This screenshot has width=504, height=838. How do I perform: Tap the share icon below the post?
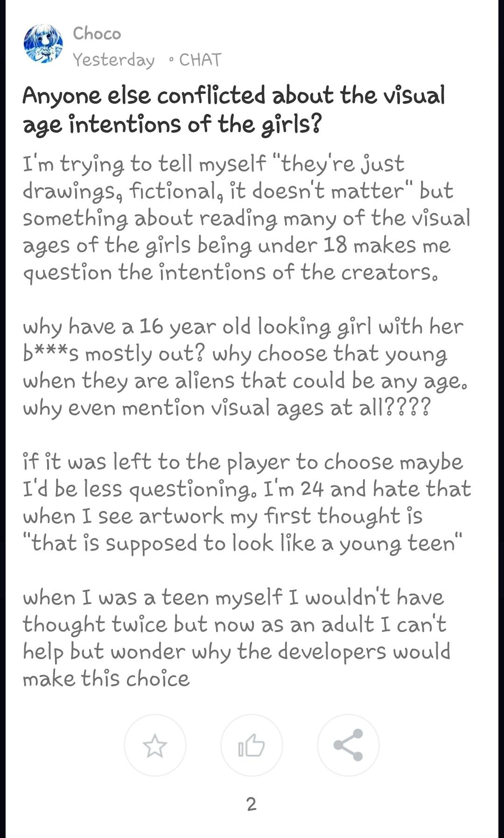click(x=348, y=745)
